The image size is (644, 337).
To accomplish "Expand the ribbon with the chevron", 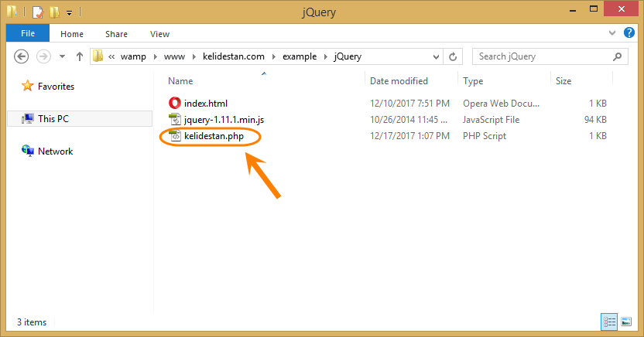I will click(612, 32).
